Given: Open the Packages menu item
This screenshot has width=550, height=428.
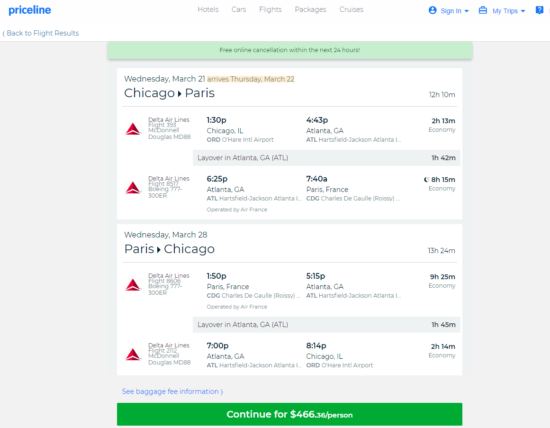Looking at the screenshot, I should [310, 9].
